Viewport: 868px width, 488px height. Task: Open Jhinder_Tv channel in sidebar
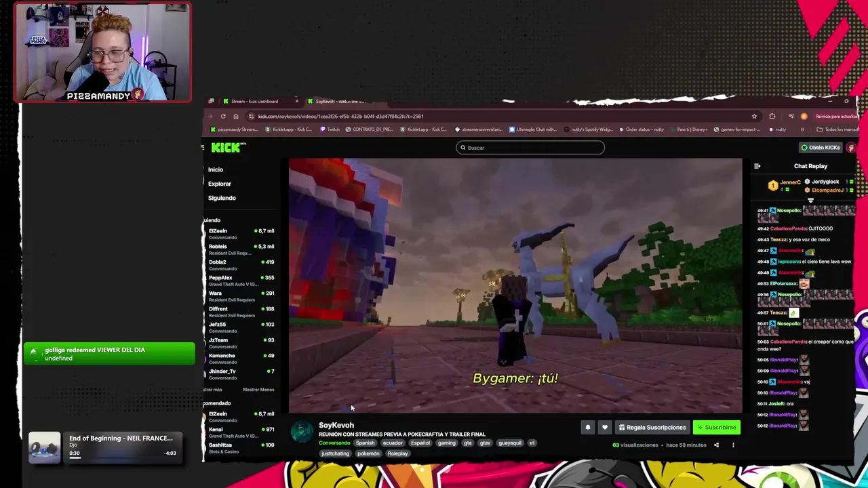(x=241, y=374)
